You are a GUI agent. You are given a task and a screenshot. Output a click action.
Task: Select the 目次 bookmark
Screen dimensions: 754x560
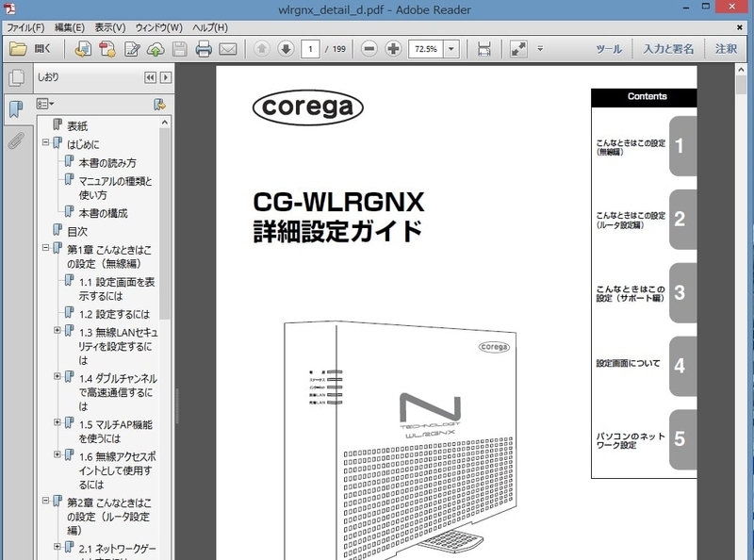pyautogui.click(x=77, y=231)
